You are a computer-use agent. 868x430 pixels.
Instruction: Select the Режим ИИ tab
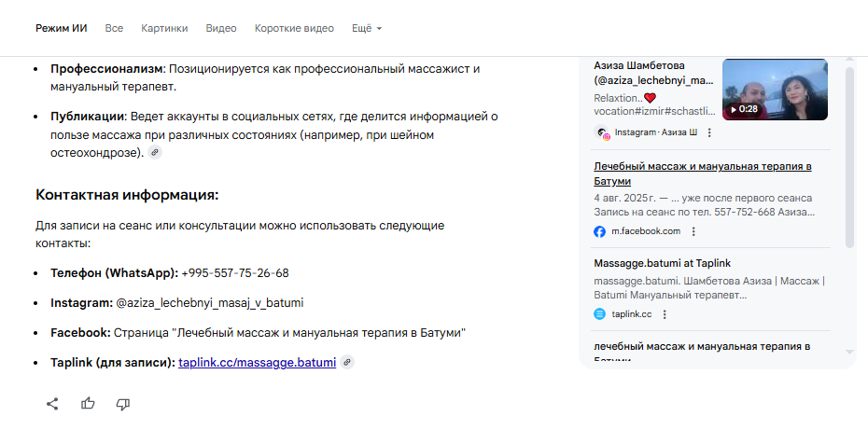tap(62, 28)
